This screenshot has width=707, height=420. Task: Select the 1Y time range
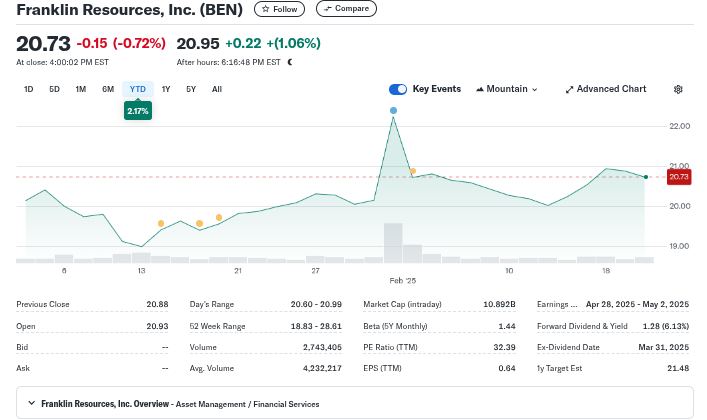(166, 89)
